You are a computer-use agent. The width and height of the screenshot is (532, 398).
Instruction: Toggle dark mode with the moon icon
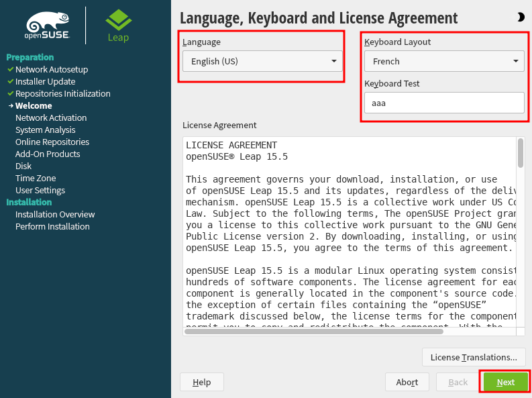(521, 17)
